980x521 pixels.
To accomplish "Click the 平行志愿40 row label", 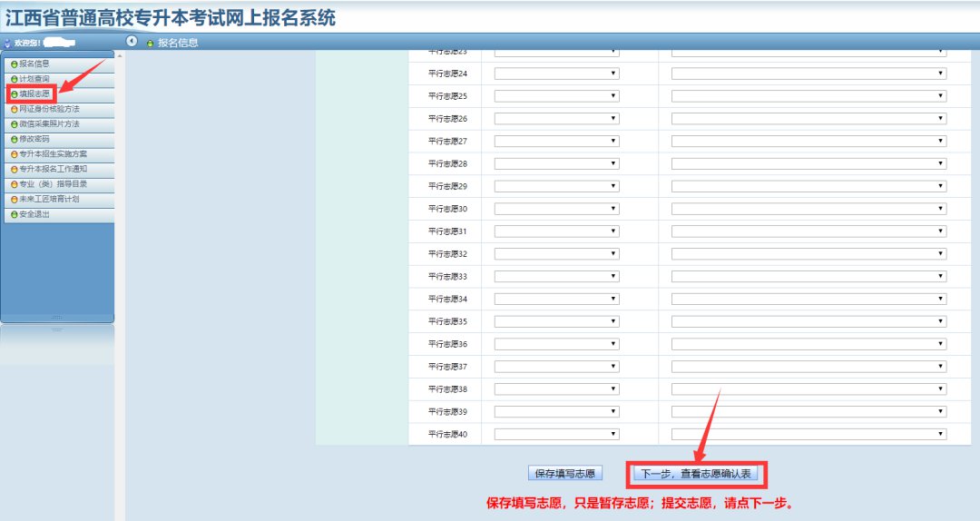I will 447,434.
